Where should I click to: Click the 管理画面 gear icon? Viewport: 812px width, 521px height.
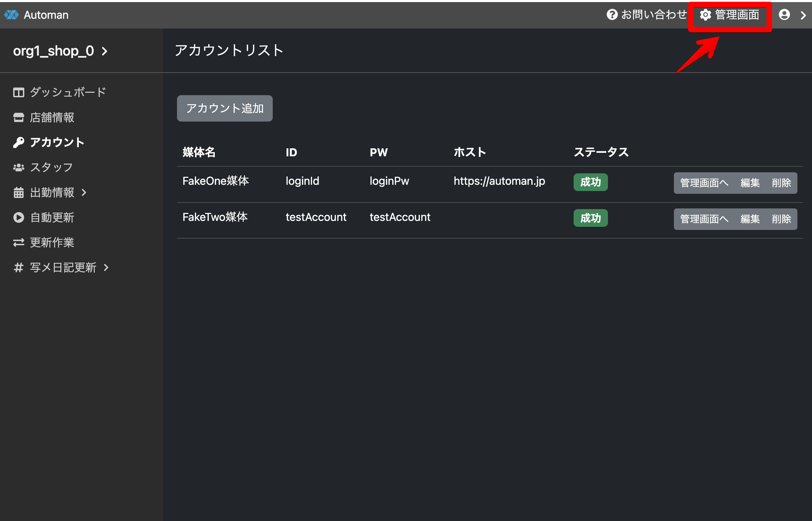705,15
